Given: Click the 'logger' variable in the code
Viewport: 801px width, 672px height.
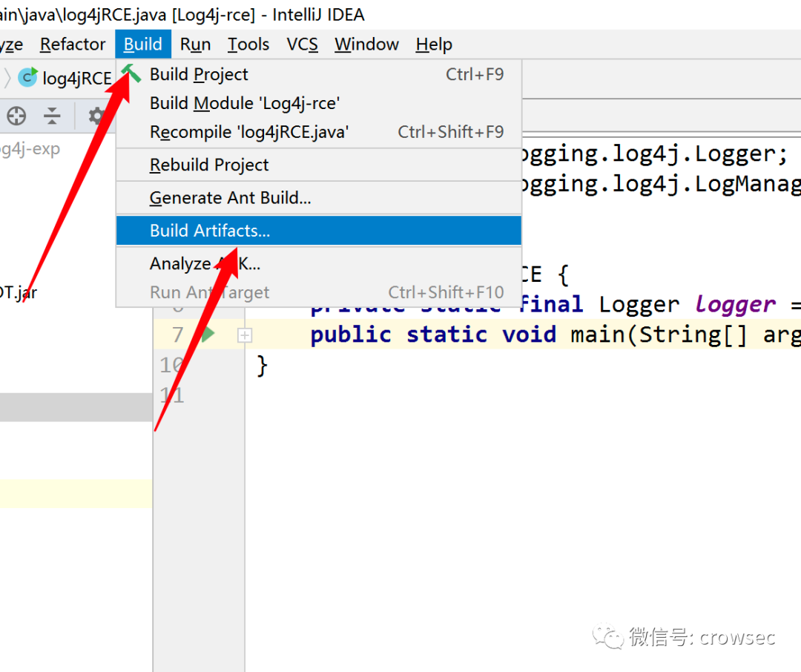Looking at the screenshot, I should tap(735, 305).
